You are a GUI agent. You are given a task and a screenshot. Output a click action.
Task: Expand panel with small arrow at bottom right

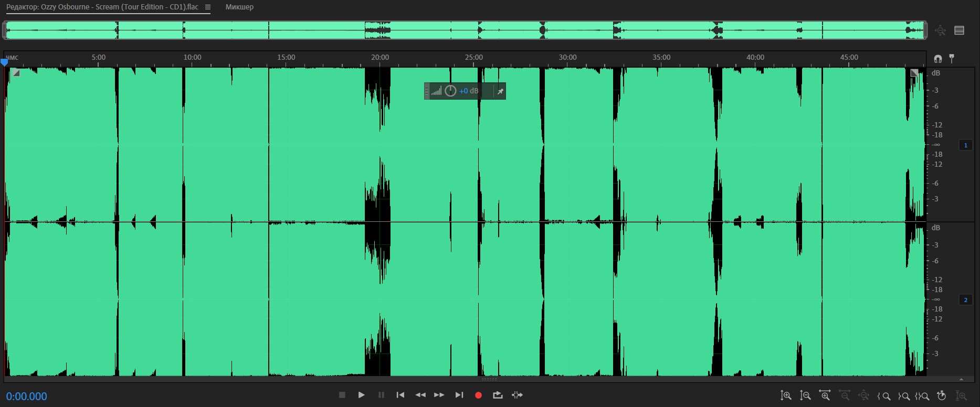tap(961, 379)
